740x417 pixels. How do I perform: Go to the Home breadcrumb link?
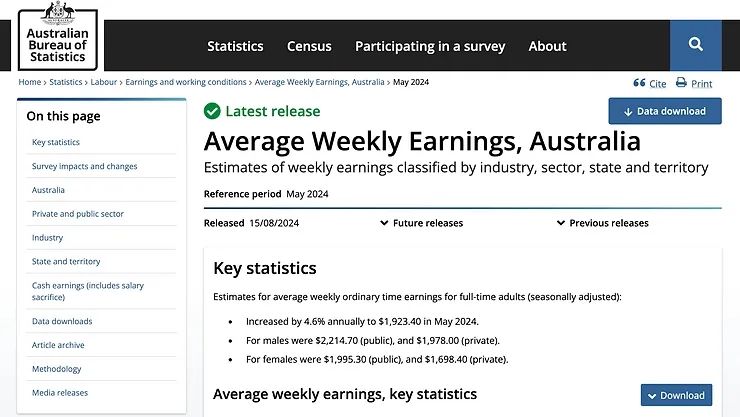[29, 82]
